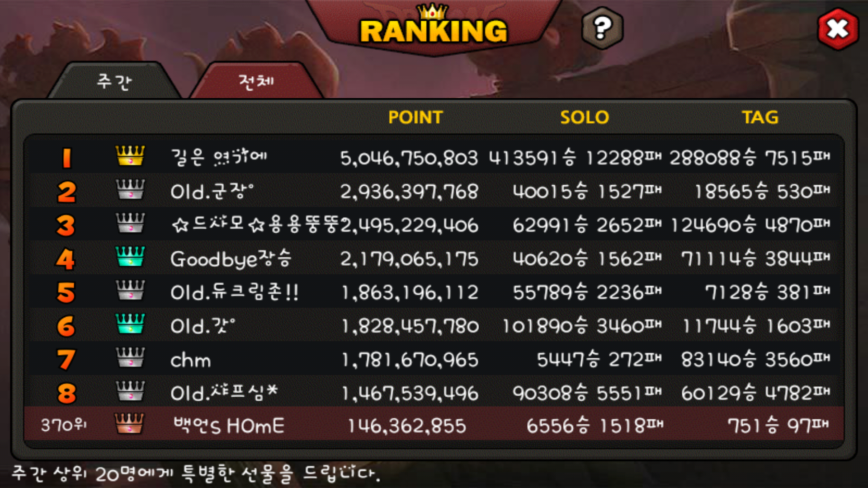Select my ranking row 백억s HOmE
This screenshot has height=488, width=868.
[x=434, y=424]
